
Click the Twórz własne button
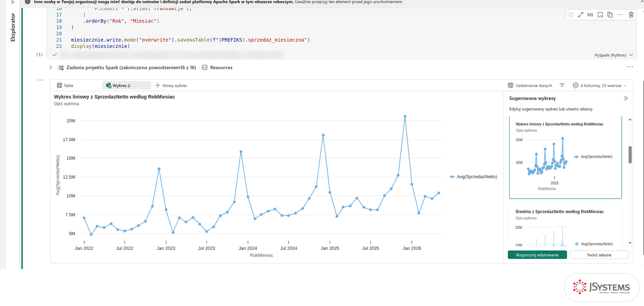599,255
